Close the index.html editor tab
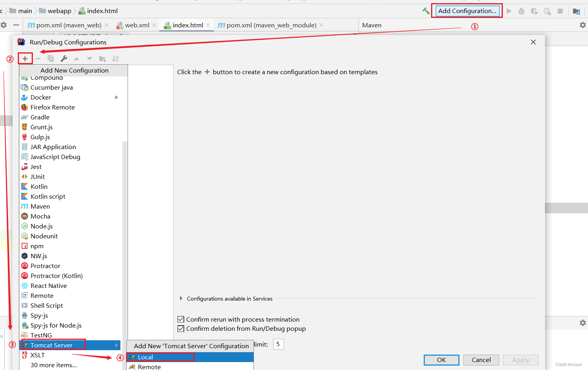Viewport: 588px width, 370px height. pyautogui.click(x=208, y=25)
